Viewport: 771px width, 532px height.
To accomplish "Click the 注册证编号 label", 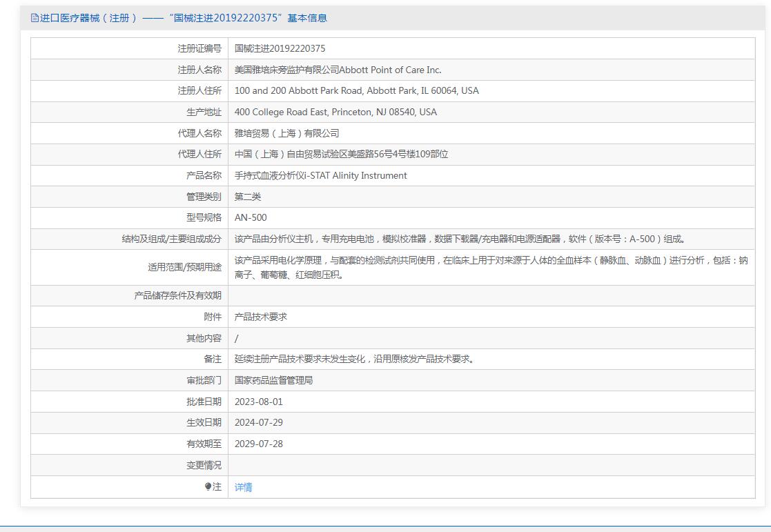I will (199, 48).
